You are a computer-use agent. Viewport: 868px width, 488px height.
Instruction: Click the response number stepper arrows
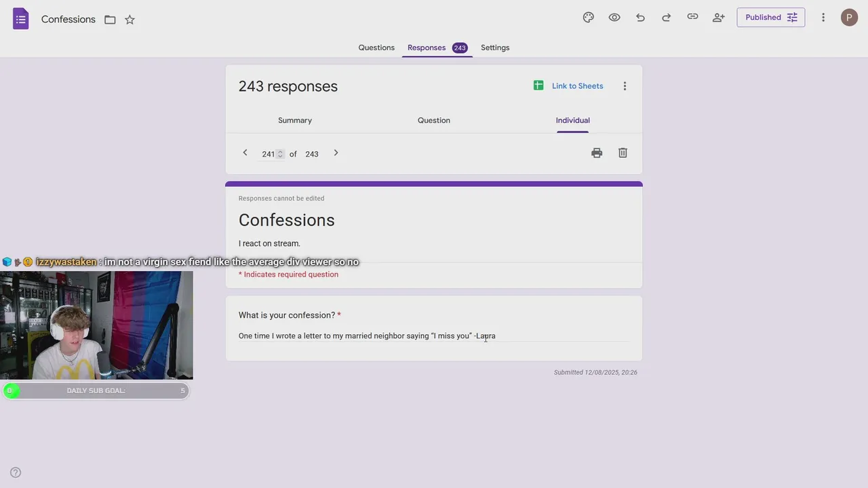pyautogui.click(x=279, y=154)
